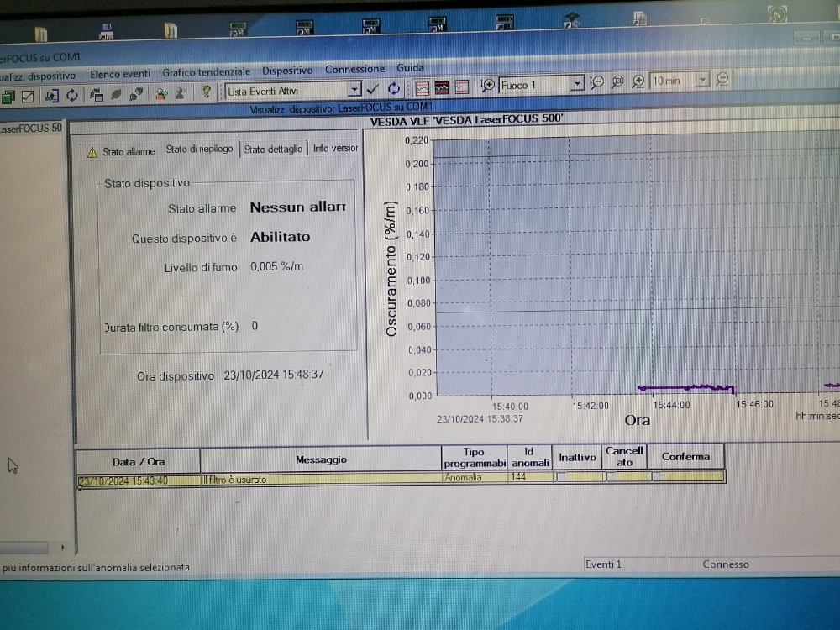This screenshot has height=630, width=840.
Task: Tick the Cancellato checkbox in the filter anomaly row
Action: [610, 475]
